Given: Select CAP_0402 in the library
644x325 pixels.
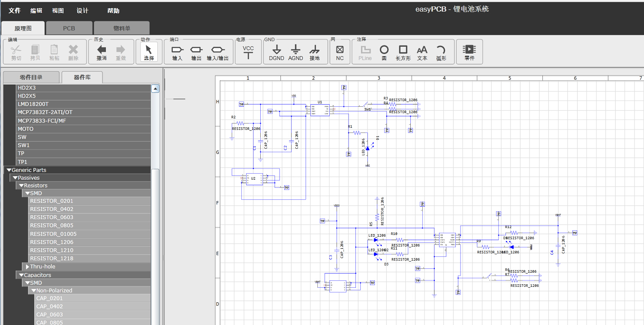Looking at the screenshot, I should click(x=93, y=307).
